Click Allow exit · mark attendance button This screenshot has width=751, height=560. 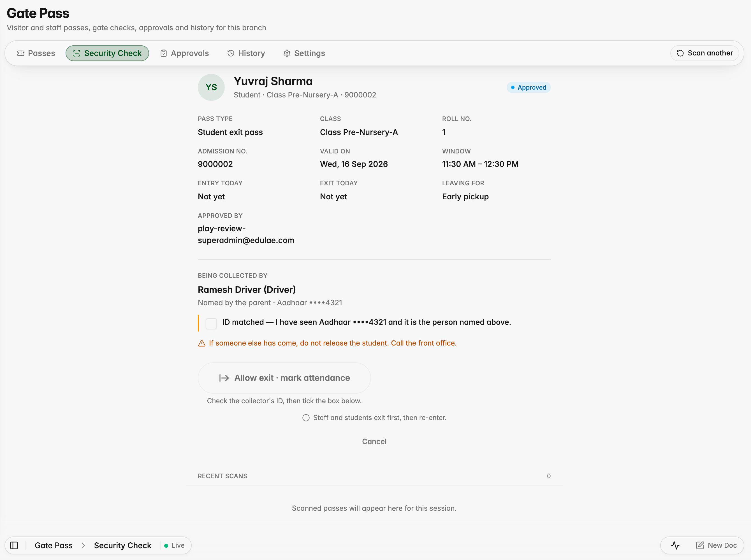coord(284,378)
